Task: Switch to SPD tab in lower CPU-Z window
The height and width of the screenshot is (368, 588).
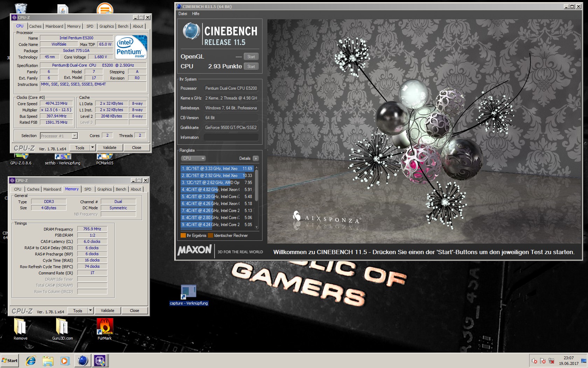Action: (x=88, y=189)
